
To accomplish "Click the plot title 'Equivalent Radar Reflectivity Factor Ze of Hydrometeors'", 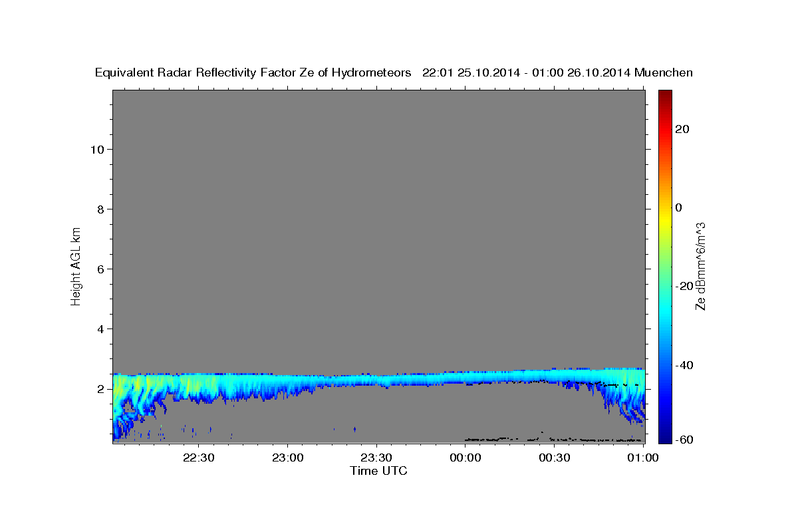I will (x=253, y=72).
